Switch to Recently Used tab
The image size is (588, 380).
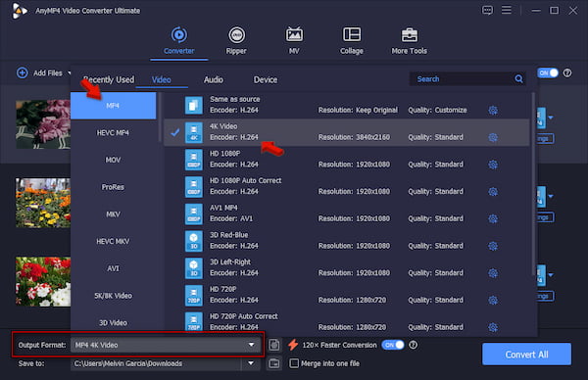[109, 79]
